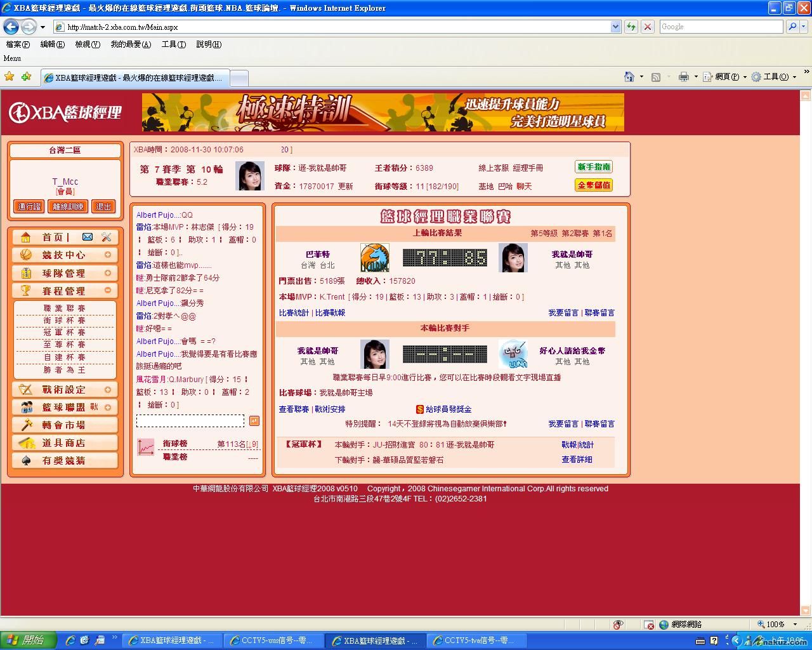Open the search provider dropdown arrow
The height and width of the screenshot is (650, 812).
pyautogui.click(x=803, y=27)
